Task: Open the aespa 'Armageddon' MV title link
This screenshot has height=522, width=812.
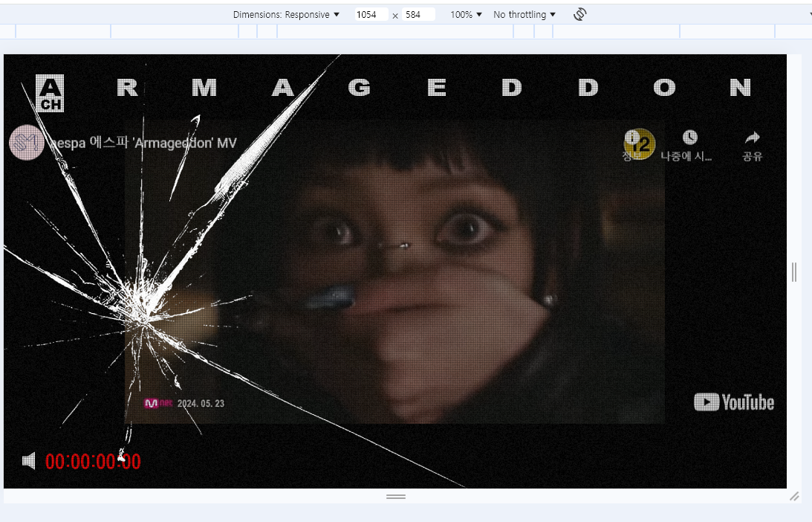Action: coord(143,143)
